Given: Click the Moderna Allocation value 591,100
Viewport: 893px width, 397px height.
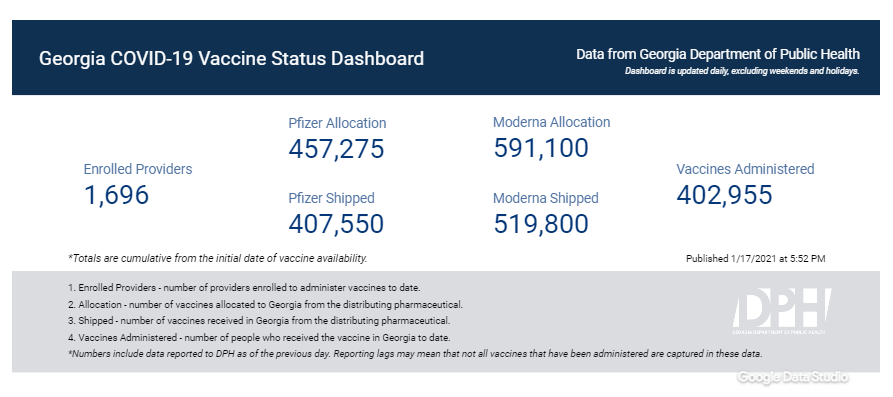Looking at the screenshot, I should pyautogui.click(x=540, y=148).
